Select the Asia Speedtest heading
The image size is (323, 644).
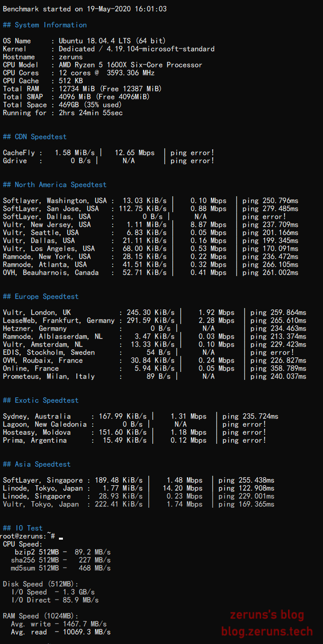pos(37,464)
